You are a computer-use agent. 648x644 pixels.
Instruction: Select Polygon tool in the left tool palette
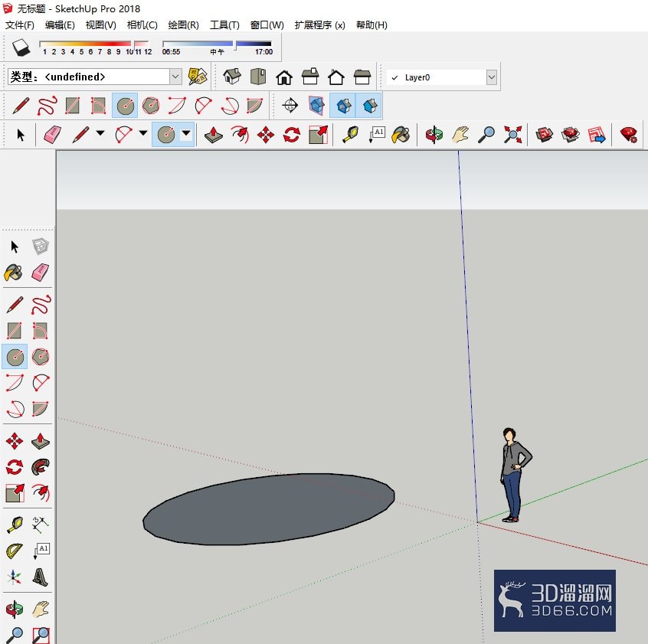(x=41, y=357)
